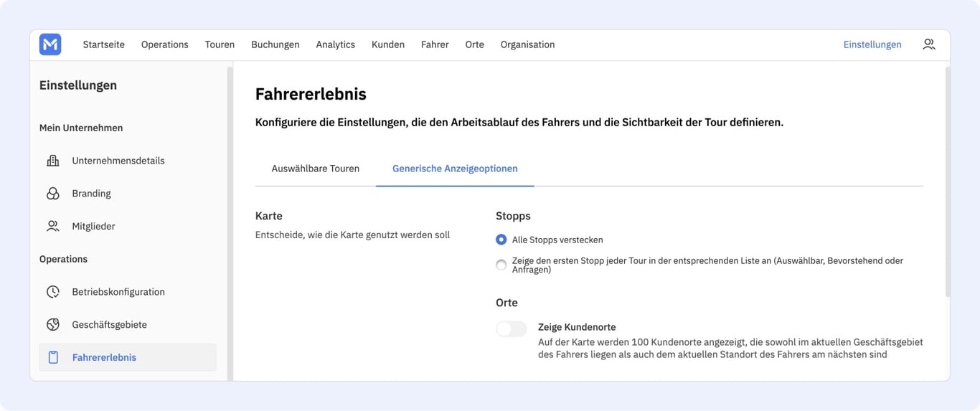Switch to the 'Auswählbare Touren' tab
The image size is (980, 411).
point(316,169)
